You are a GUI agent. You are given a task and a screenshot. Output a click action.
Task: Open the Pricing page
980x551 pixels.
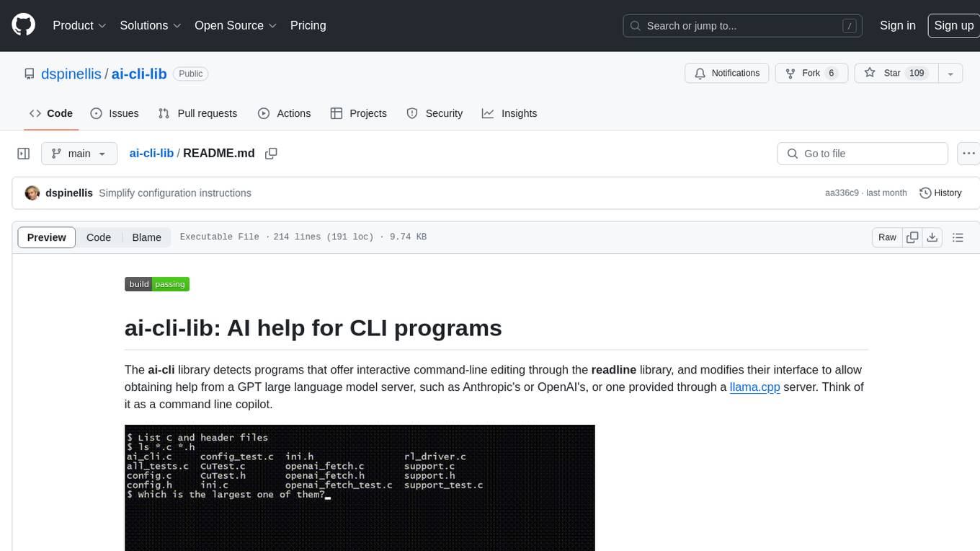308,25
